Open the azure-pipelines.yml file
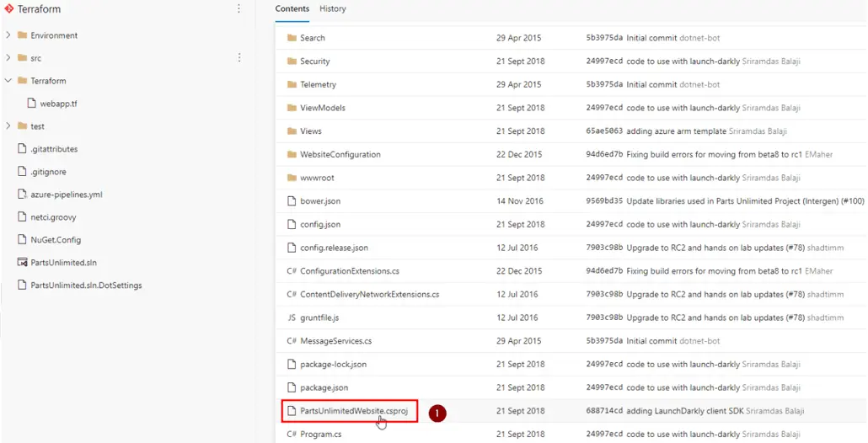The width and height of the screenshot is (868, 443). 66,195
